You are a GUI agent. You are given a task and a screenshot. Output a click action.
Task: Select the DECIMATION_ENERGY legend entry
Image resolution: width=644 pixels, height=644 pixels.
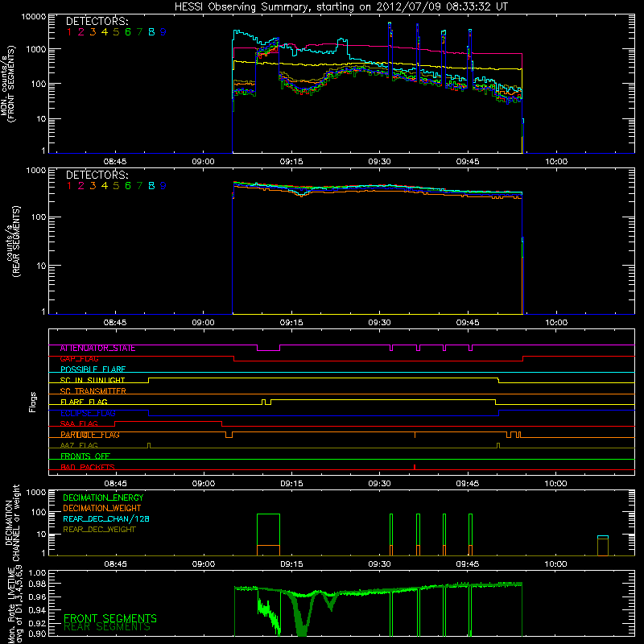pyautogui.click(x=103, y=497)
